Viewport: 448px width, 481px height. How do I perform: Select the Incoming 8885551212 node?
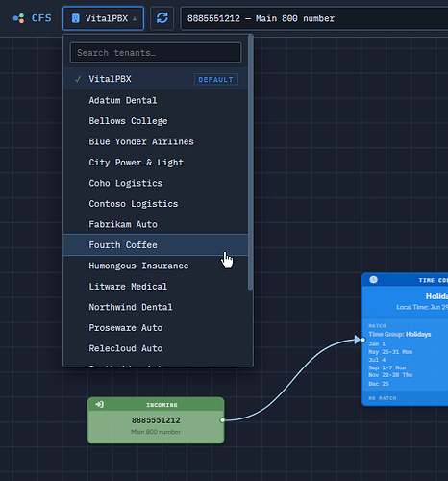[x=156, y=420]
